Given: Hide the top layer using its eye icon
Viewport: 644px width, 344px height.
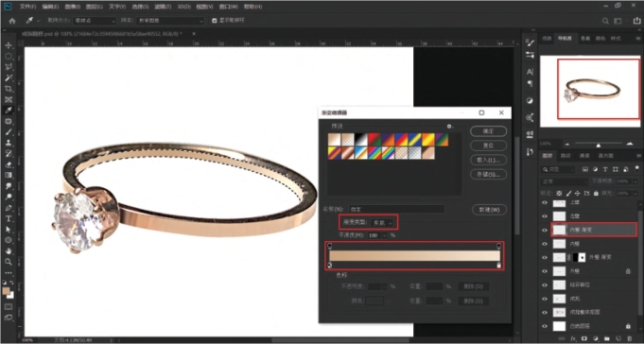Looking at the screenshot, I should pos(545,203).
